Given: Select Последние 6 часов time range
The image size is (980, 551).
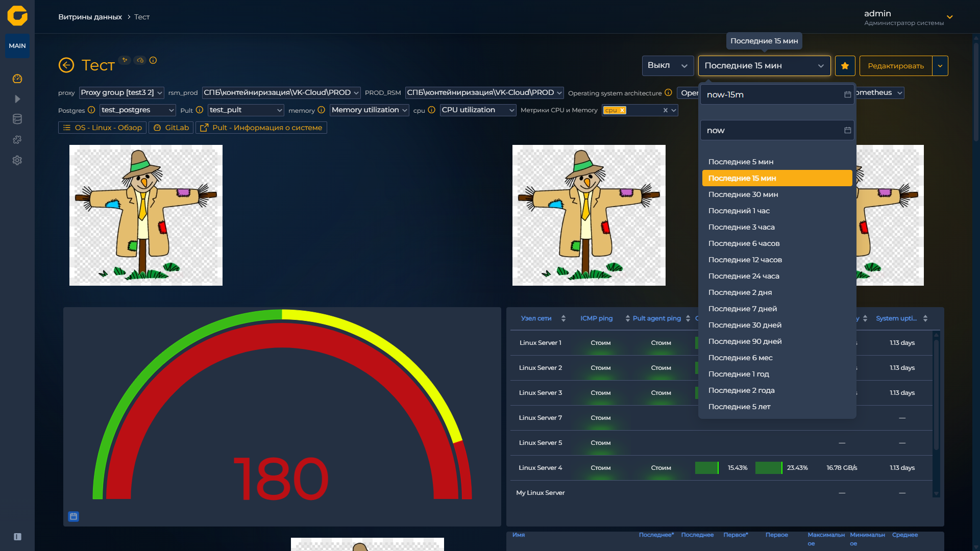Looking at the screenshot, I should (x=777, y=243).
